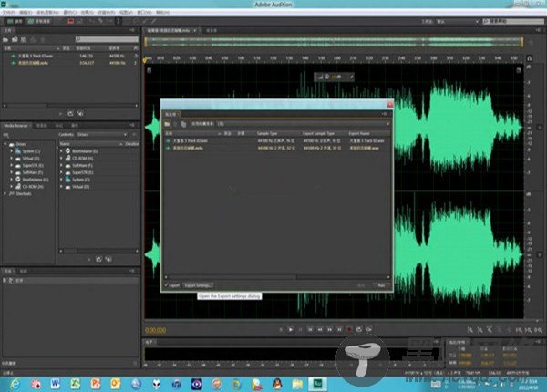
Task: Expand Virtual (D:) in the drives tree
Action: click(x=11, y=158)
